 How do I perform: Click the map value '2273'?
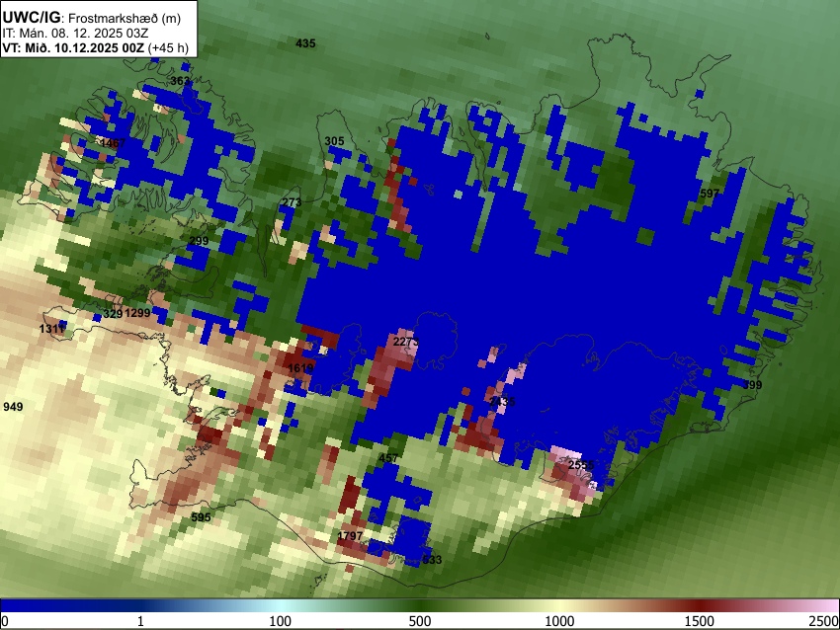click(405, 342)
